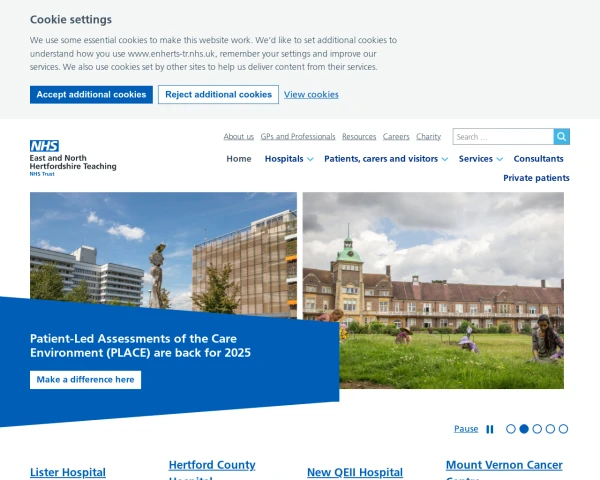The width and height of the screenshot is (600, 480).
Task: Click the NHS logo
Action: (44, 146)
